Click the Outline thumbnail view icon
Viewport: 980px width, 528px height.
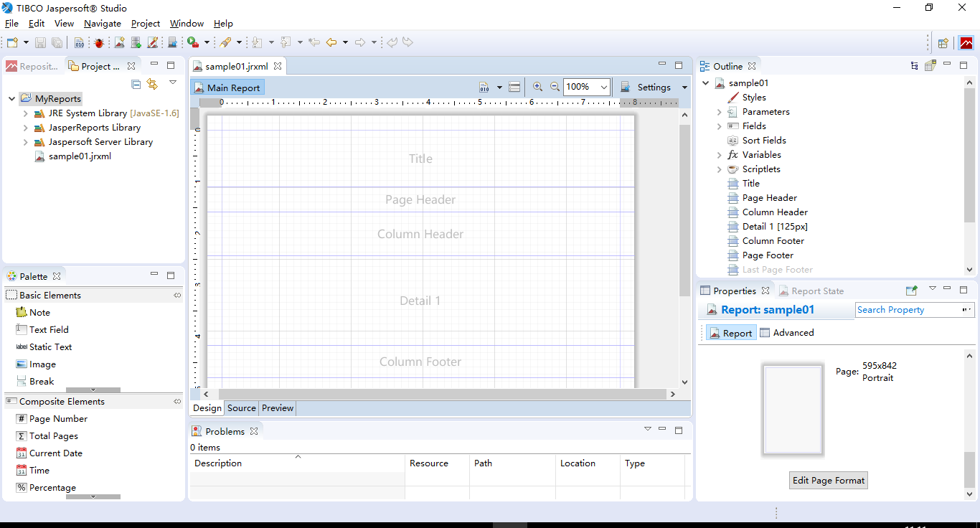[930, 65]
